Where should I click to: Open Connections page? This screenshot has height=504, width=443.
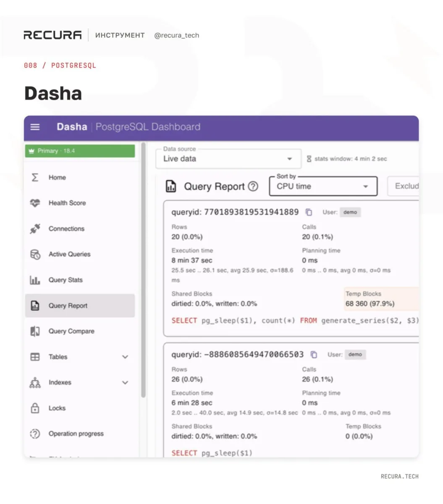click(80, 228)
